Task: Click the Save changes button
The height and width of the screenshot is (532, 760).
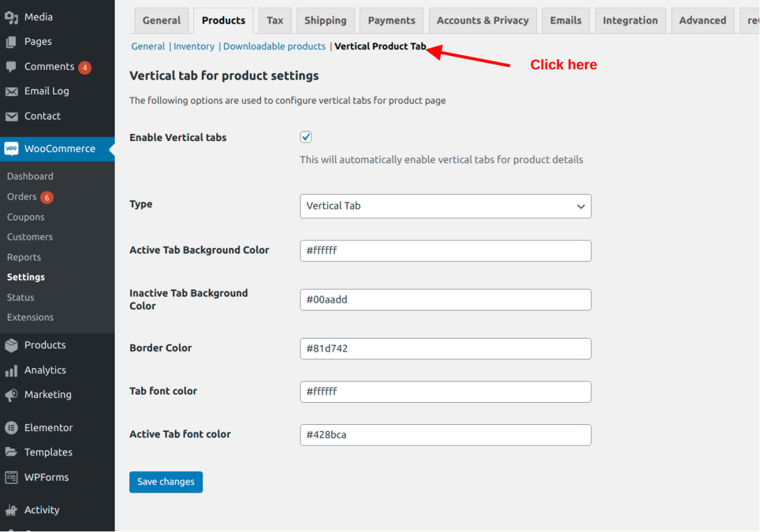Action: 166,482
